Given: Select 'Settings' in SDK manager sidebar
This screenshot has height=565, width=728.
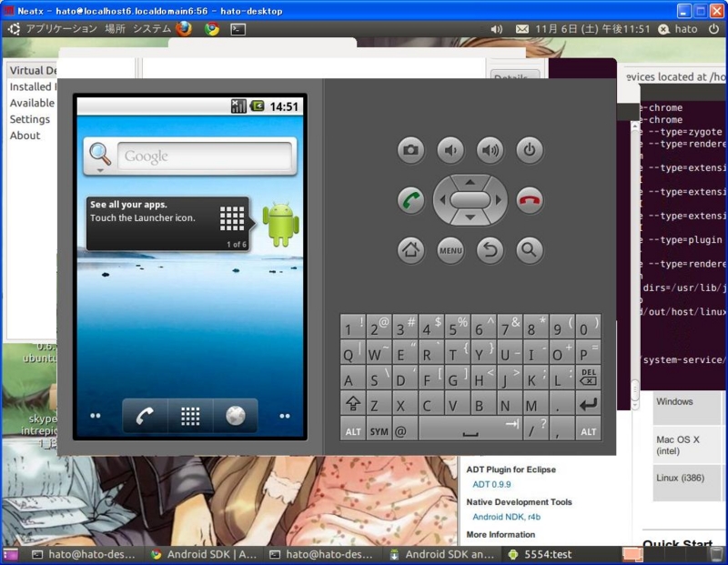Looking at the screenshot, I should coord(30,119).
